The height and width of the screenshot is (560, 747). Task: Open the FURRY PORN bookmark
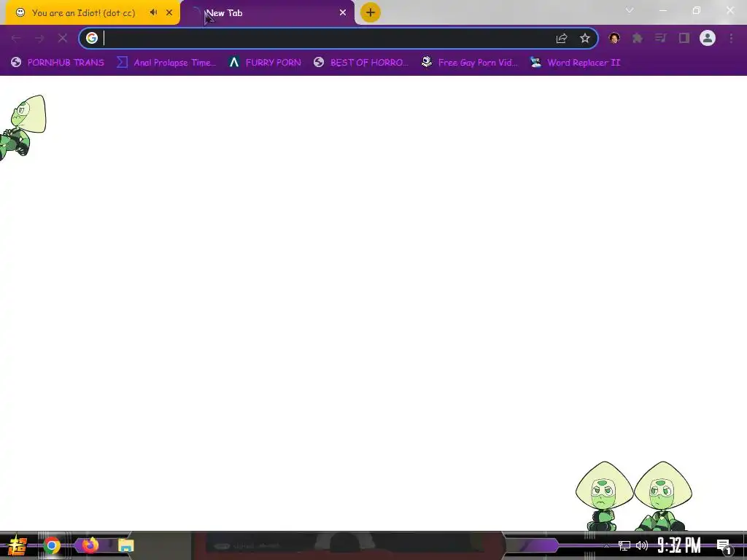click(x=265, y=63)
